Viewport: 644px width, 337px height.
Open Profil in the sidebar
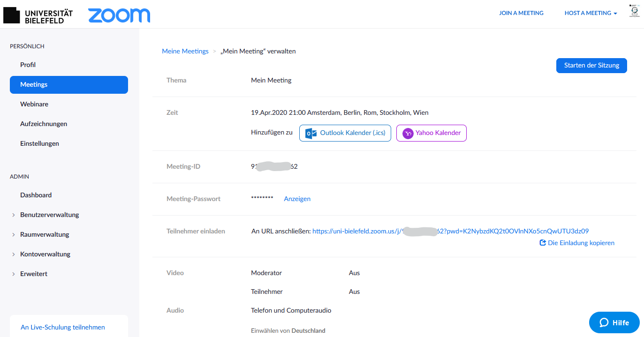click(x=28, y=65)
